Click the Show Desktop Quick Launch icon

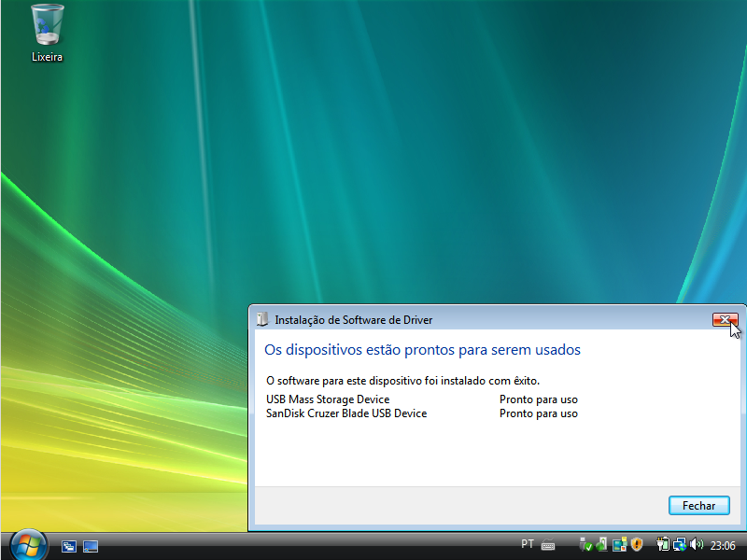point(91,546)
